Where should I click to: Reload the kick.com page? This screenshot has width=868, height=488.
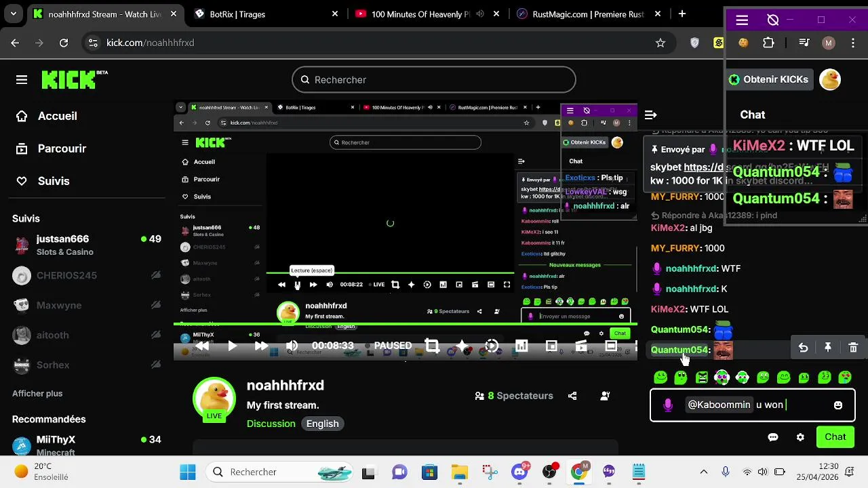click(x=64, y=43)
